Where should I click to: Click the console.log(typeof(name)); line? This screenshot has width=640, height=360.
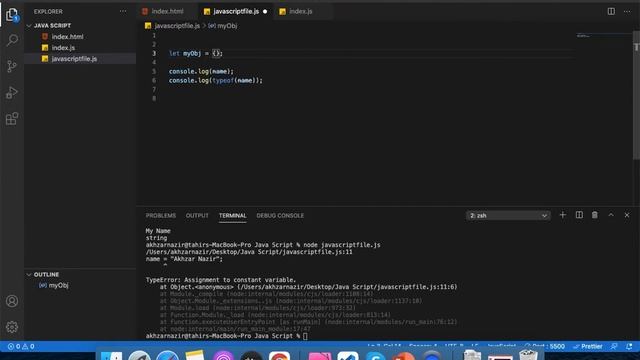tap(216, 80)
